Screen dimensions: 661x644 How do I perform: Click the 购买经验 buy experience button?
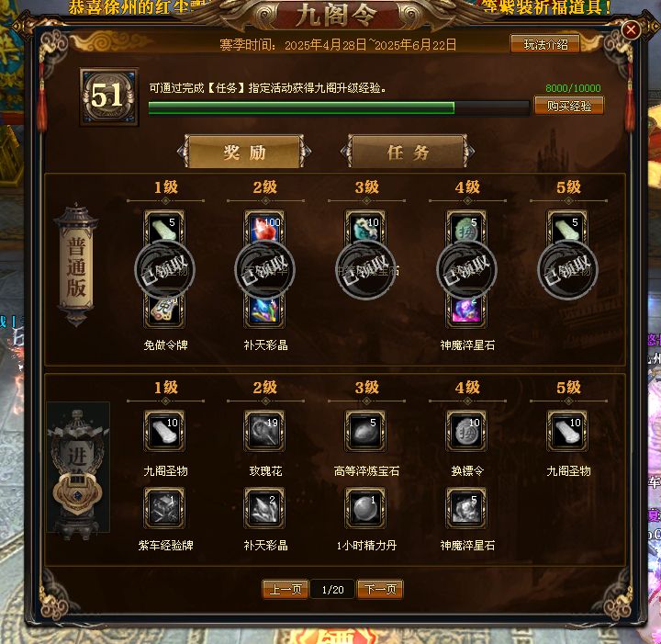pos(568,106)
